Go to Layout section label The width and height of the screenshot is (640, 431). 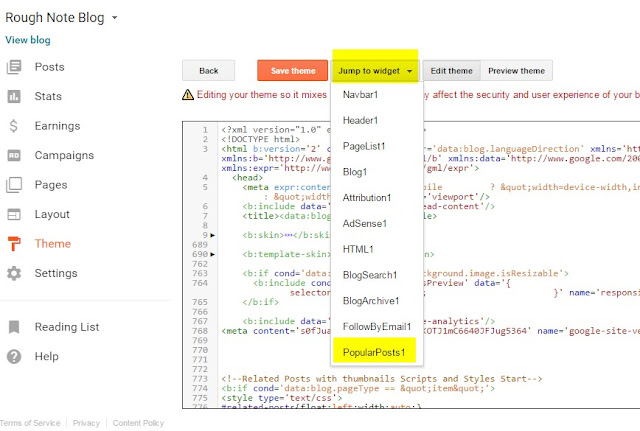[52, 214]
